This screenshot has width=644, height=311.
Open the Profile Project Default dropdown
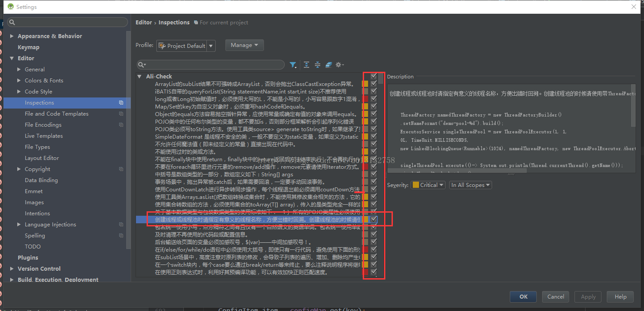point(186,46)
